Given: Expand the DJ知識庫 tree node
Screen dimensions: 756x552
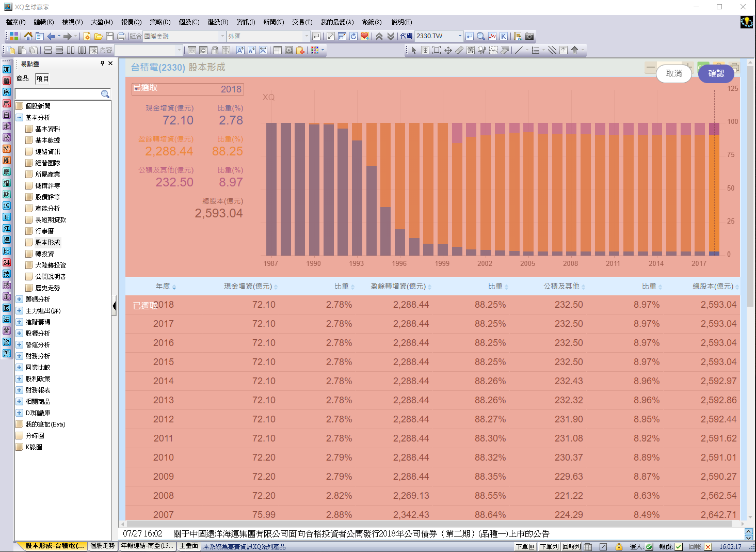Looking at the screenshot, I should click(19, 413).
